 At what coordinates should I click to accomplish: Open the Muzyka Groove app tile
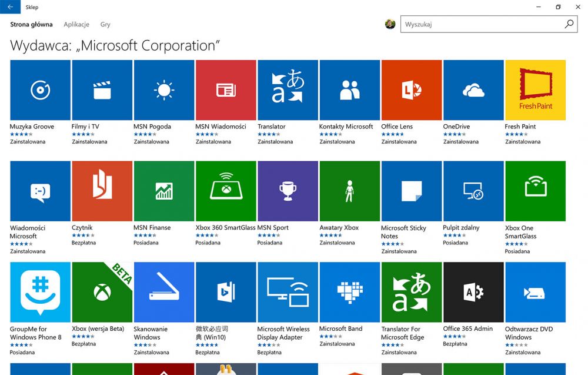(x=40, y=90)
